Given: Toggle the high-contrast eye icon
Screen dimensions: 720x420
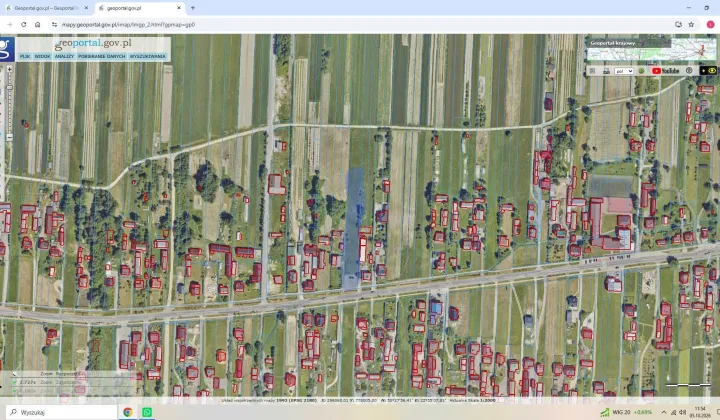Looking at the screenshot, I should coord(712,71).
